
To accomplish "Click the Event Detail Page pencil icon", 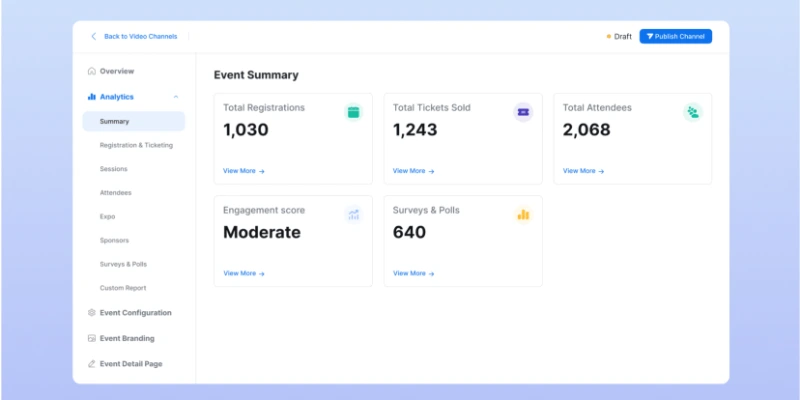I will pyautogui.click(x=92, y=364).
